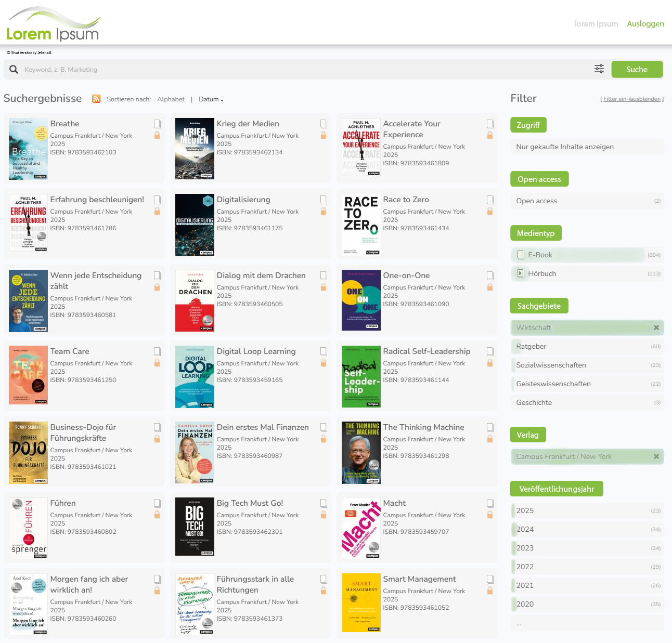The width and height of the screenshot is (672, 643).
Task: Click the RSS feed icon
Action: pyautogui.click(x=96, y=99)
